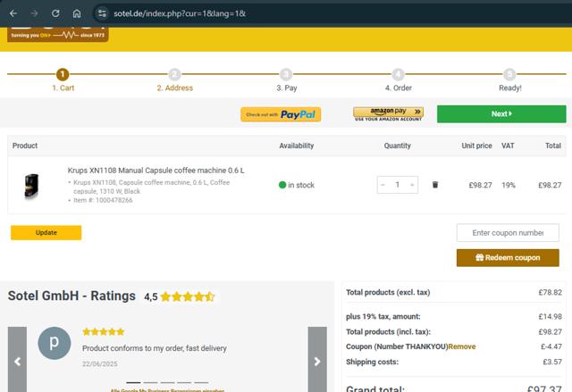
Task: Select the Ready! step
Action: click(510, 88)
